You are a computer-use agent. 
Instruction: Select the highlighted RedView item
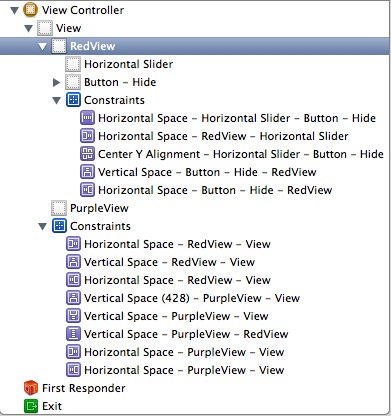coord(92,46)
